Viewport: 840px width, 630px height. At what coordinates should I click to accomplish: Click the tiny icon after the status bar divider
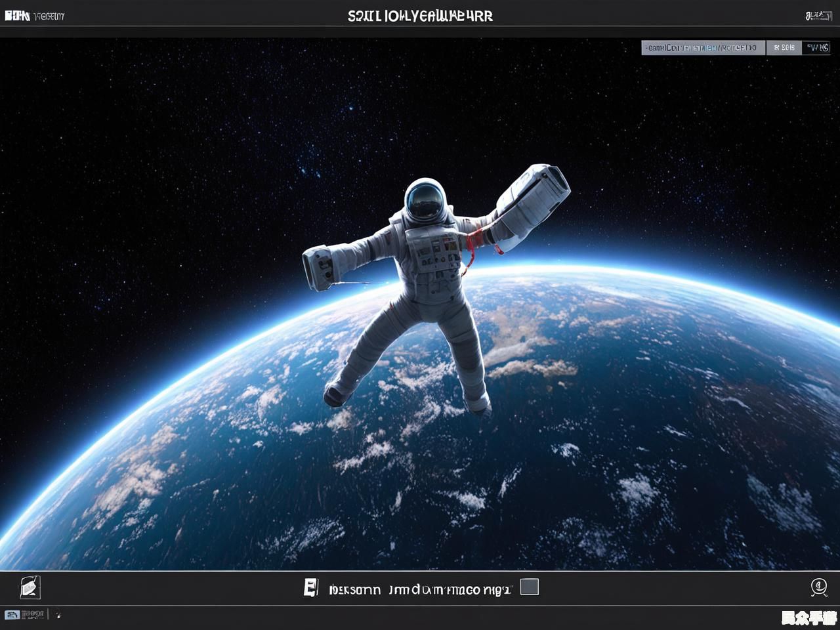click(58, 616)
